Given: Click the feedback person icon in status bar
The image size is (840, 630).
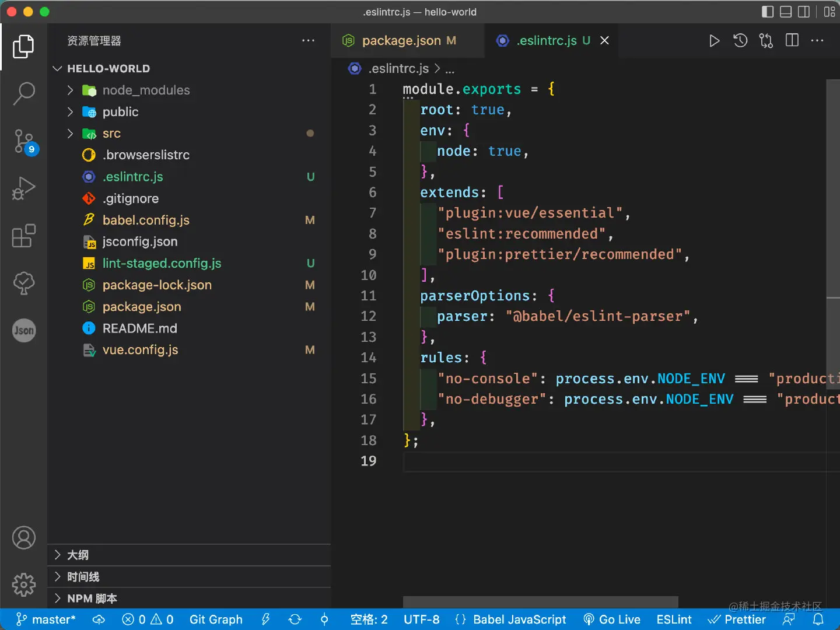Looking at the screenshot, I should coord(789,619).
